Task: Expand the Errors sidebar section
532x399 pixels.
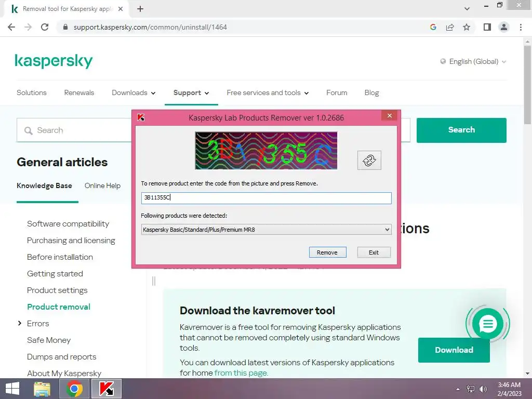Action: 20,323
